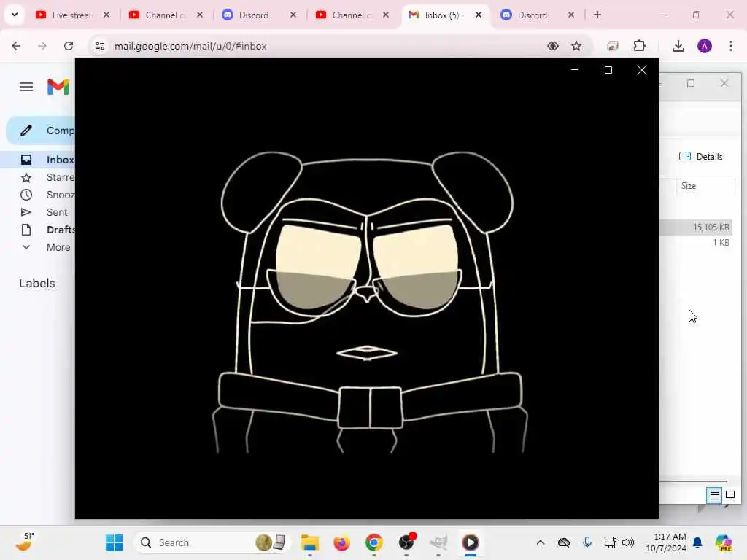The height and width of the screenshot is (560, 747).
Task: Bookmark this page with star icon
Action: click(x=576, y=46)
